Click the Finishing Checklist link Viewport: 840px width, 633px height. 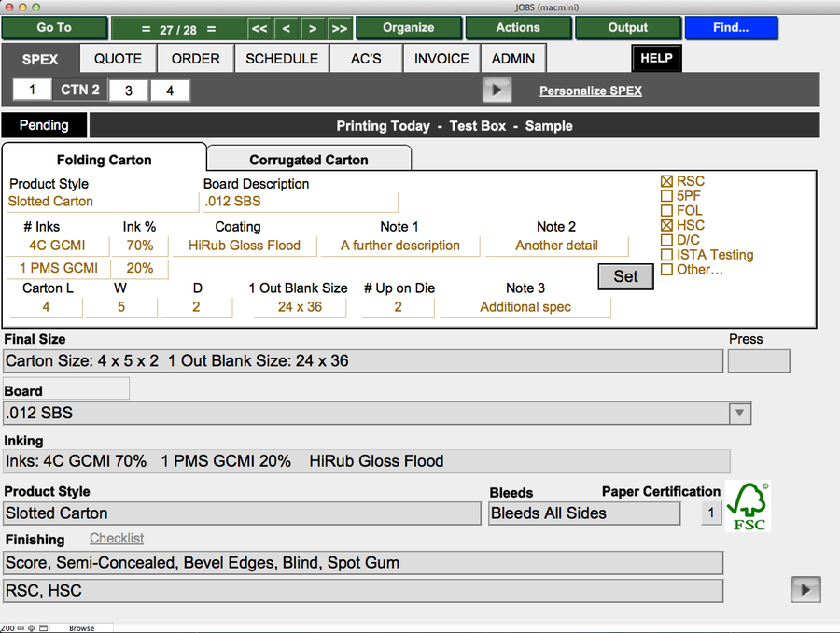pos(117,539)
